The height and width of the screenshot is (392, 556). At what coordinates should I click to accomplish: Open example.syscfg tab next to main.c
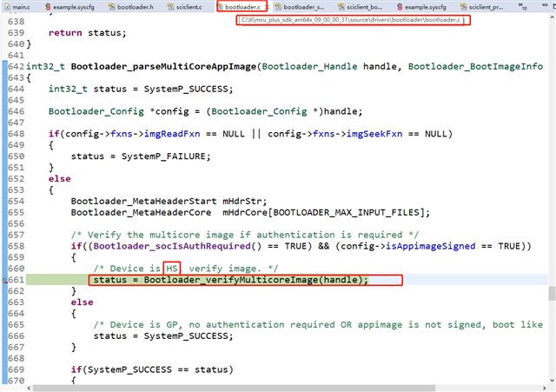tap(69, 7)
